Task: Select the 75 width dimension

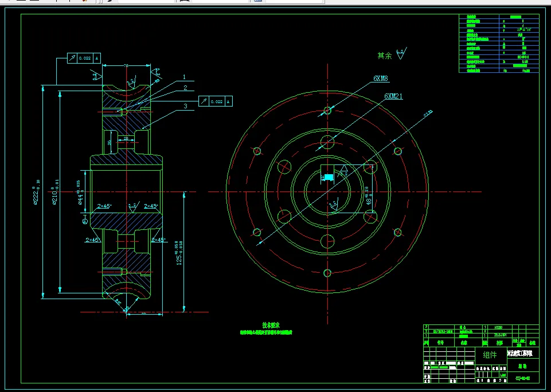Action: [126, 65]
